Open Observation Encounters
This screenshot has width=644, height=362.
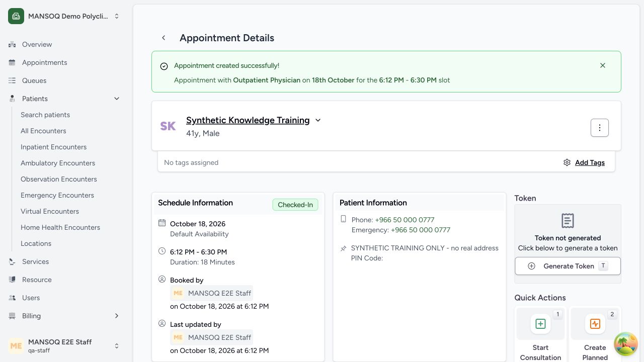(59, 179)
